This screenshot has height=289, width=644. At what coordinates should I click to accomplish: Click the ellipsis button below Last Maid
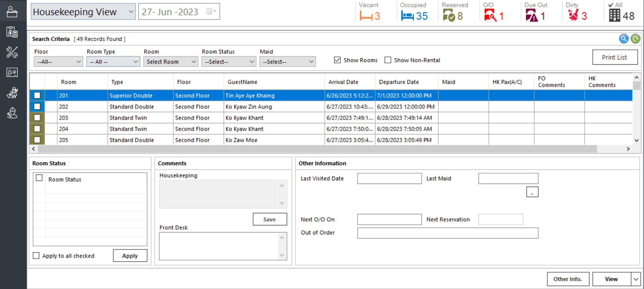(x=532, y=192)
